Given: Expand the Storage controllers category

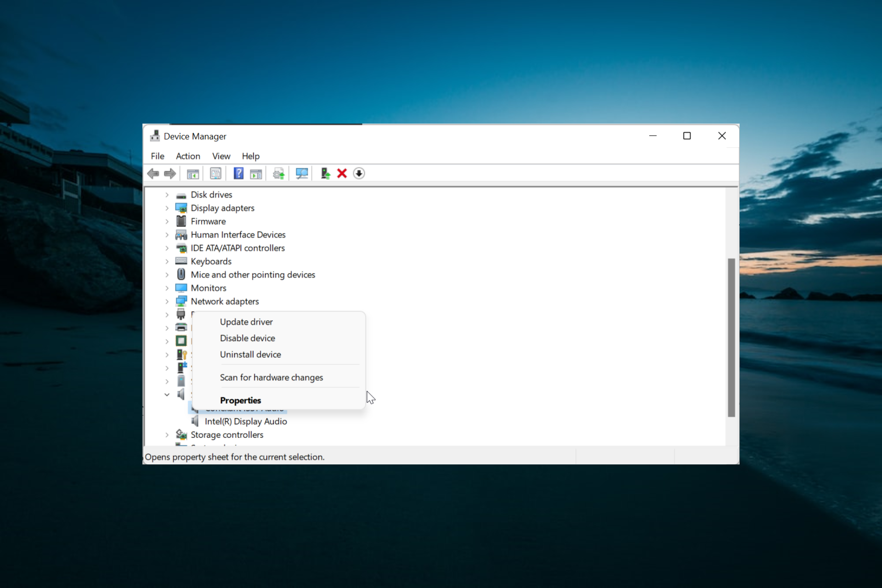Looking at the screenshot, I should coord(166,435).
